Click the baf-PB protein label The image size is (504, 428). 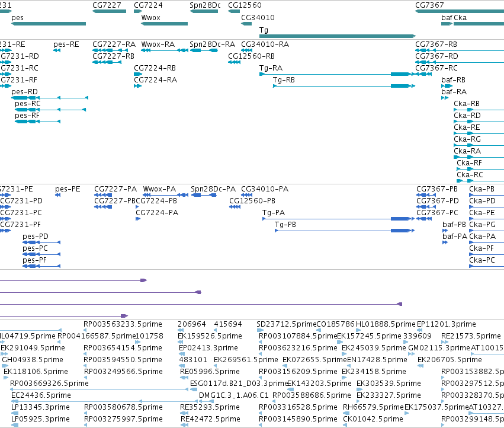(x=454, y=225)
